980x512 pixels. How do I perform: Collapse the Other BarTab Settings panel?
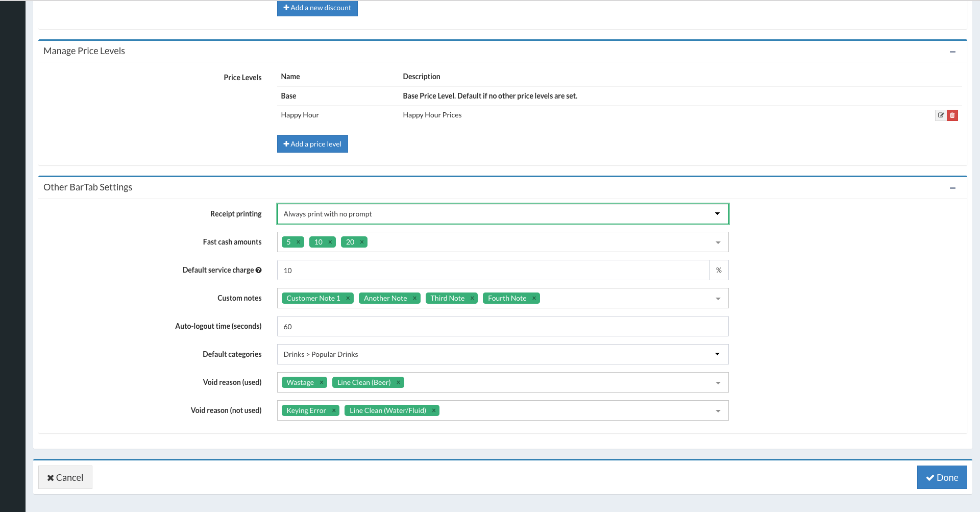[952, 188]
